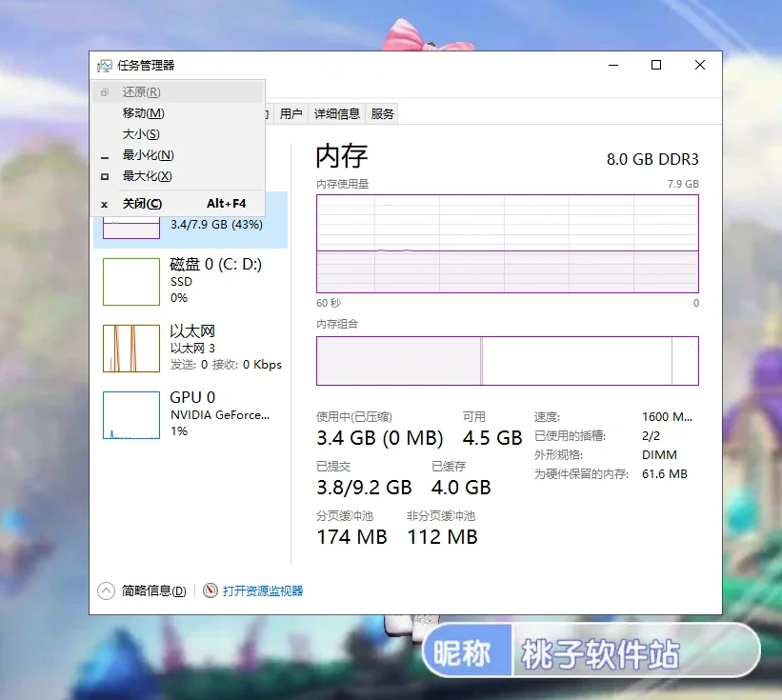
Task: Choose 最小化(N) from the system menu
Action: [x=177, y=155]
